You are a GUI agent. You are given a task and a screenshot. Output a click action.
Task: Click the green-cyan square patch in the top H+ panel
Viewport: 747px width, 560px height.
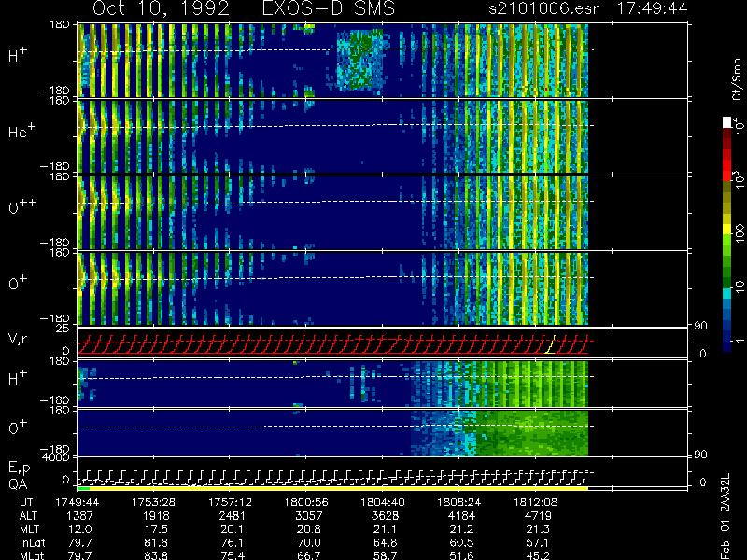(359, 60)
